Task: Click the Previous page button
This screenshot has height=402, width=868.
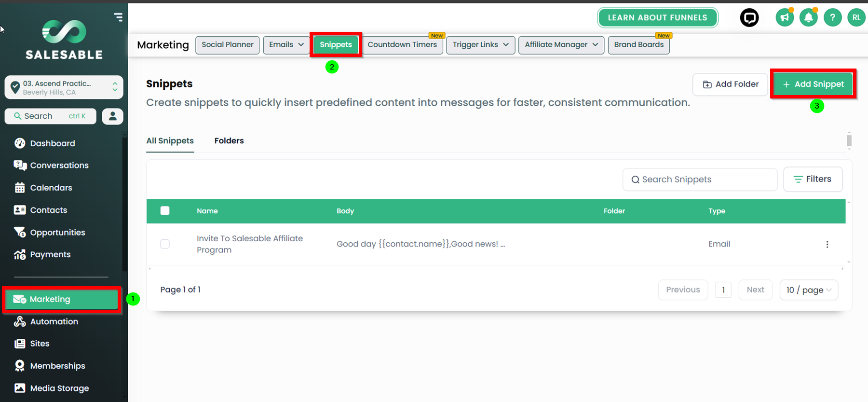Action: [683, 290]
